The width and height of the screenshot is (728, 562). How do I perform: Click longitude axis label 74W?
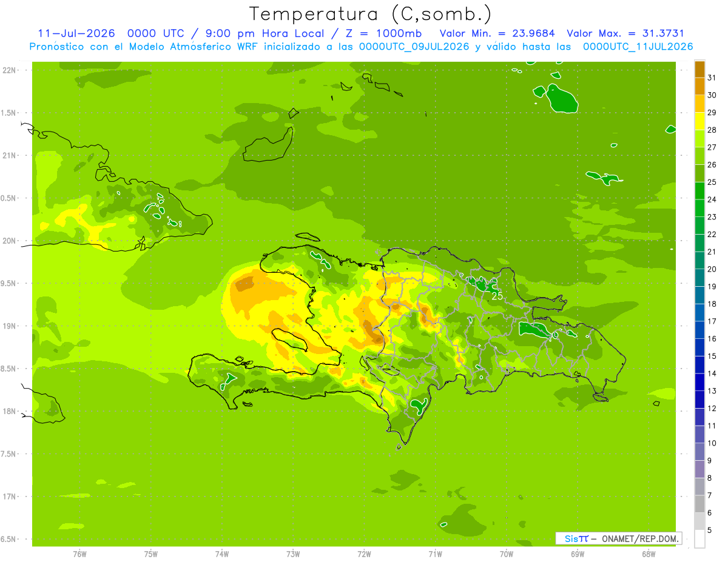222,554
